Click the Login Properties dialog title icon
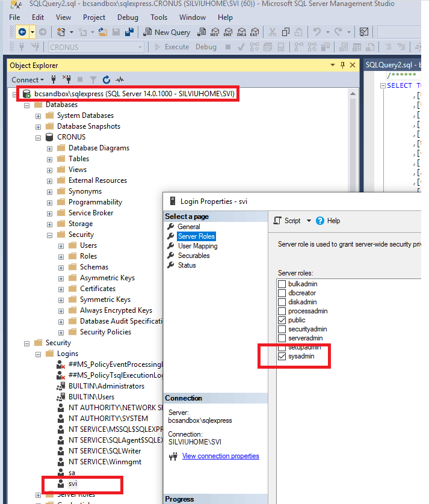The height and width of the screenshot is (504, 429). pyautogui.click(x=173, y=201)
